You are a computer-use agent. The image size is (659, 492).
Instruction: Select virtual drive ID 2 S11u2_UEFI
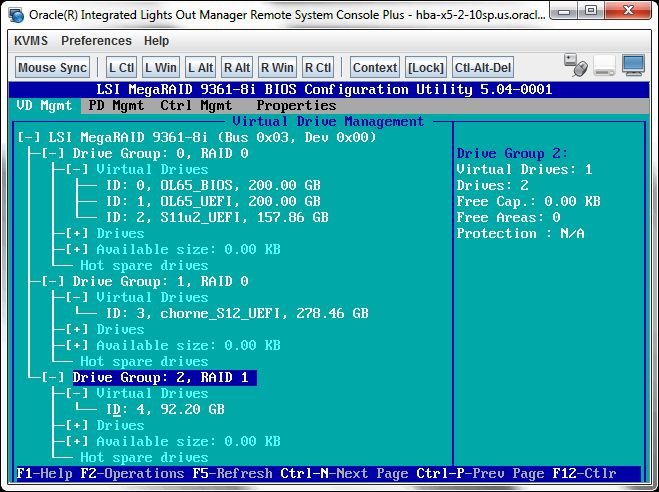pos(217,217)
